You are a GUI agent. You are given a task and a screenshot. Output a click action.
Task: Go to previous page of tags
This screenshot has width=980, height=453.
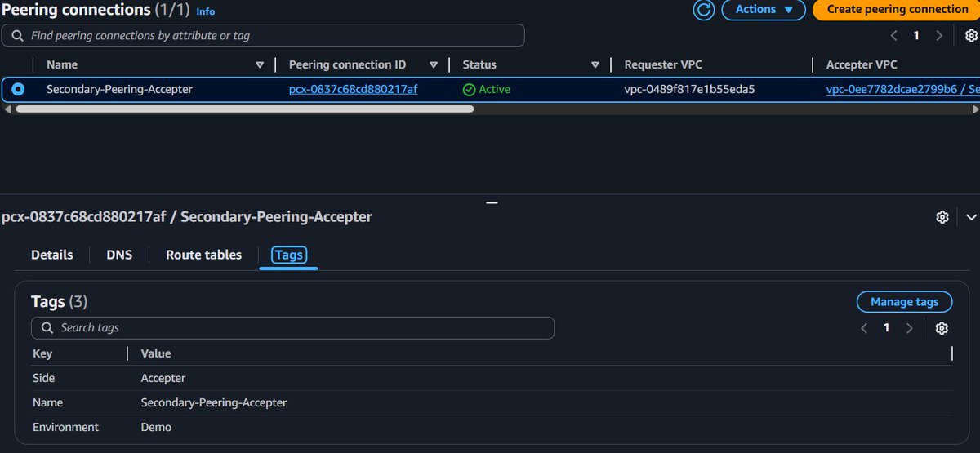pyautogui.click(x=864, y=328)
